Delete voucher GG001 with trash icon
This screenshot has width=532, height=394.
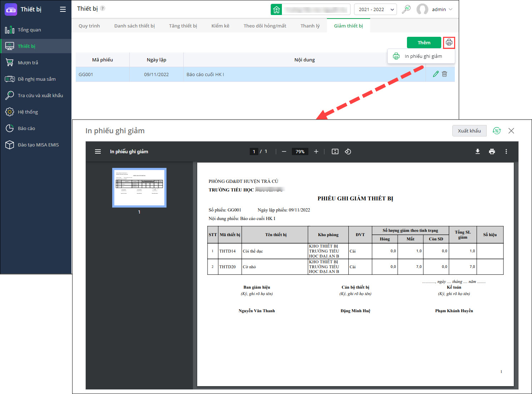coord(444,74)
